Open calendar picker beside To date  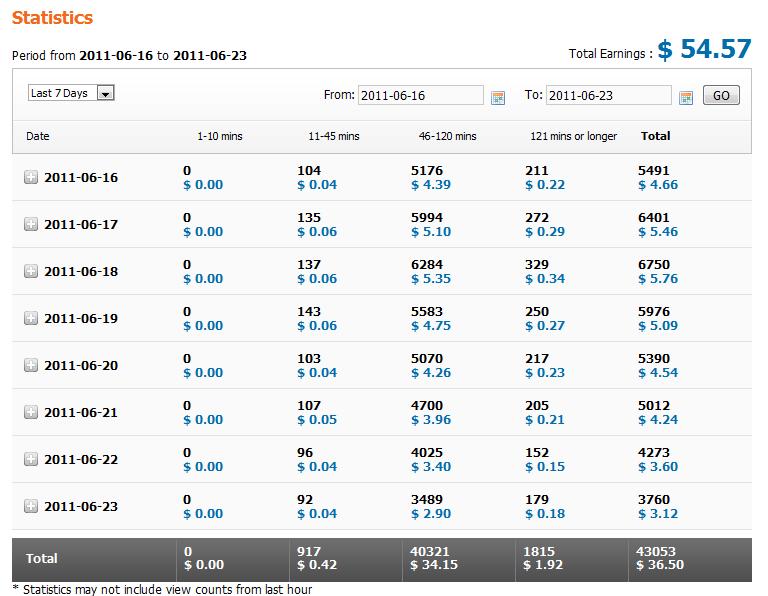point(686,96)
